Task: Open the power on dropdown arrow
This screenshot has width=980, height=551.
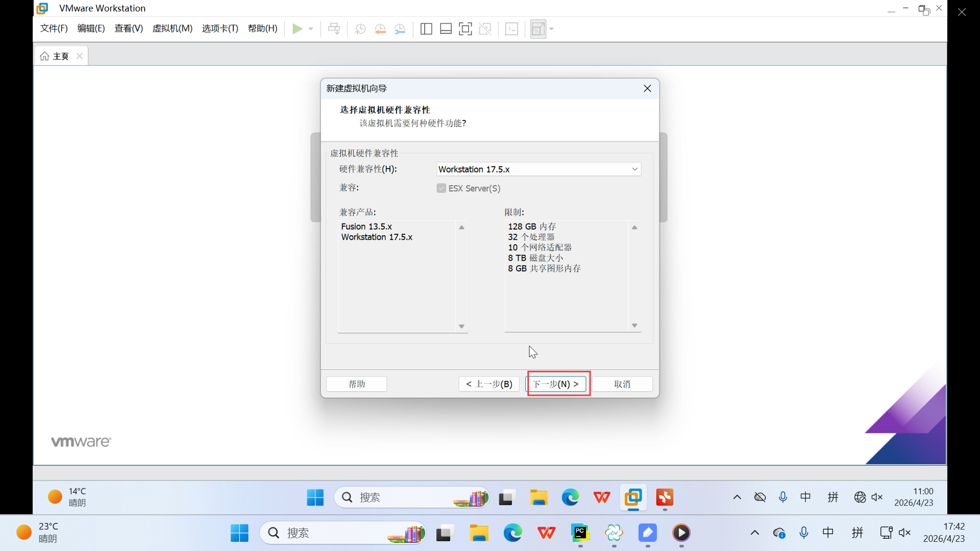Action: 311,29
